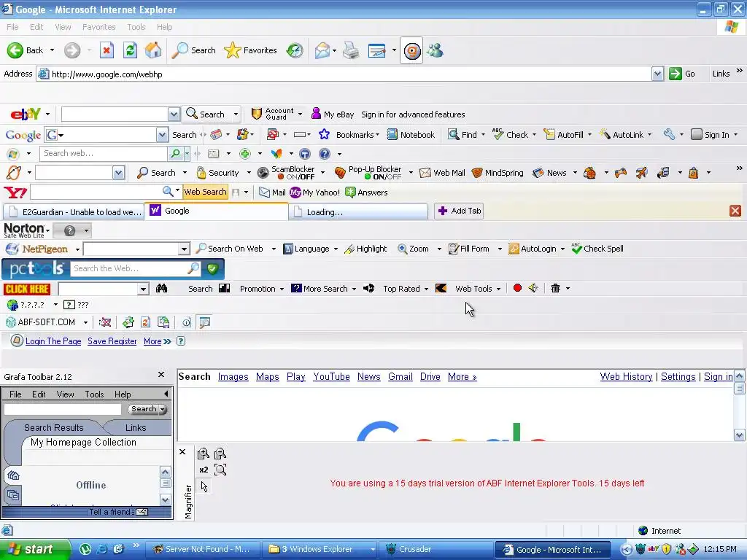The width and height of the screenshot is (747, 560).
Task: Click the Yahoo Web Search button
Action: pyautogui.click(x=205, y=192)
